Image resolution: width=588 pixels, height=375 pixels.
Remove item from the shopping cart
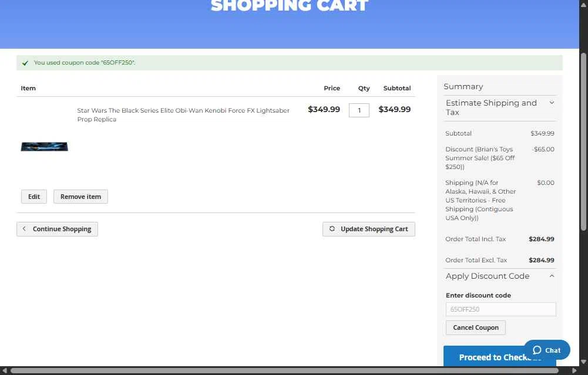click(80, 197)
